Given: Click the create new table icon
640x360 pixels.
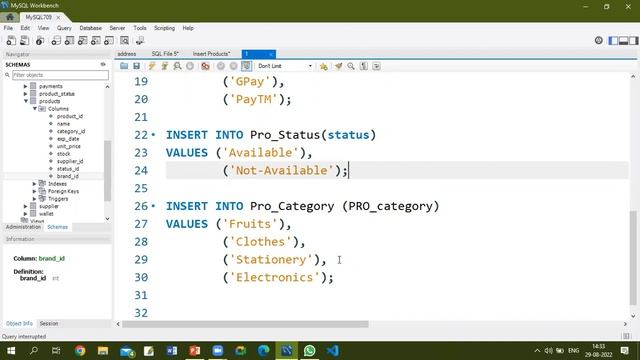Looking at the screenshot, I should pos(69,40).
